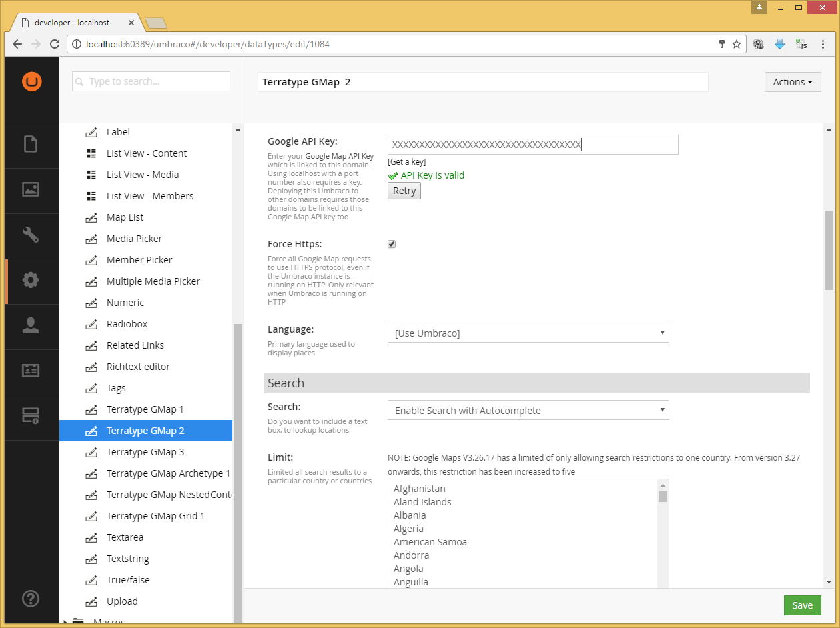Screen dimensions: 840x628
Task: Select Terratype GMap 1 in the tree
Action: (x=145, y=409)
